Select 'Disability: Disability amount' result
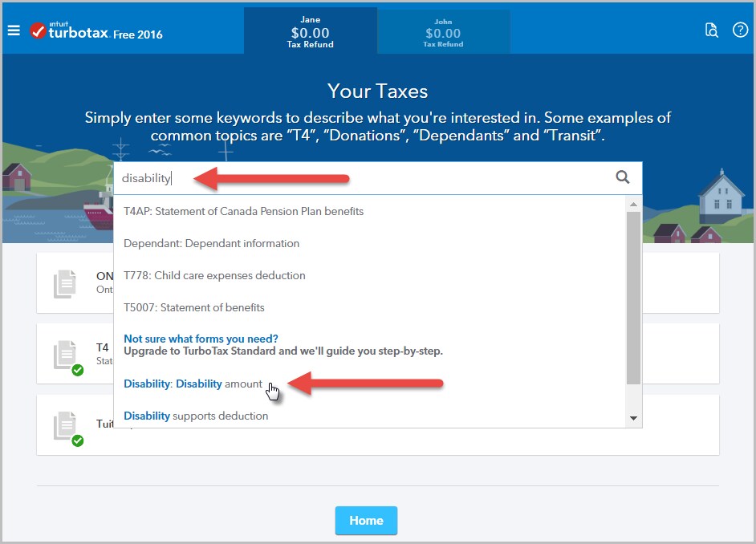The height and width of the screenshot is (544, 756). 193,384
